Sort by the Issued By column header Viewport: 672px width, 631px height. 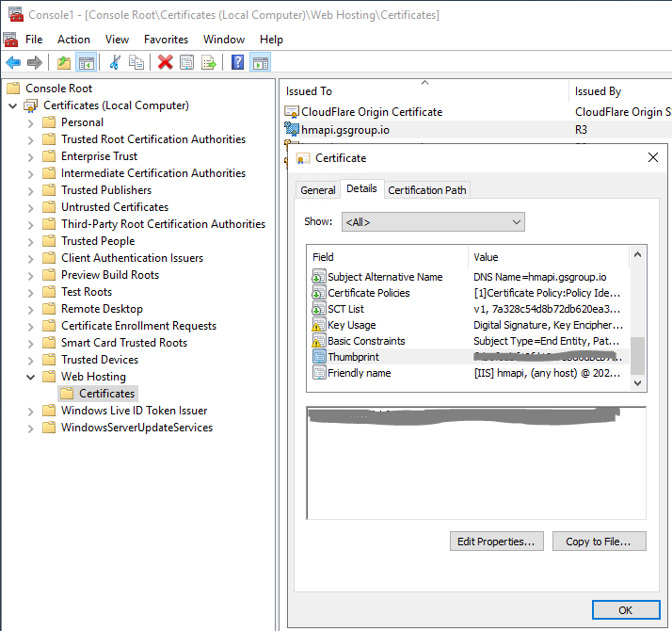(620, 91)
